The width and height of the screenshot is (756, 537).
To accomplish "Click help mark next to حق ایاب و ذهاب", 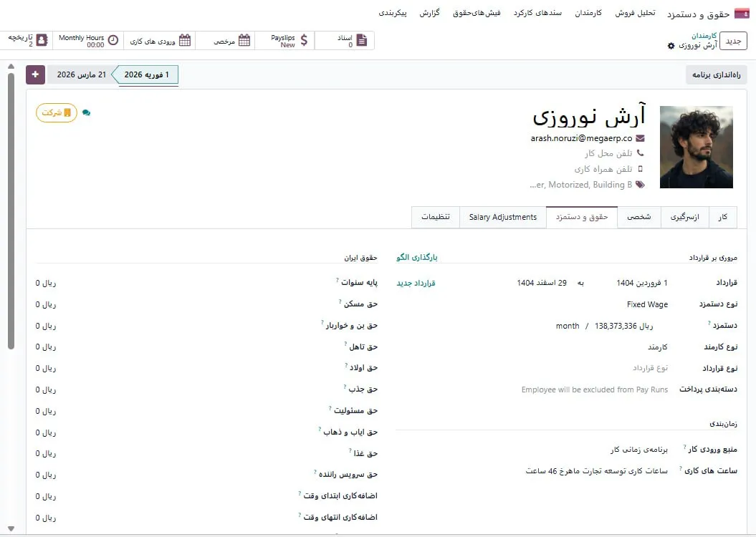I will pyautogui.click(x=320, y=429).
